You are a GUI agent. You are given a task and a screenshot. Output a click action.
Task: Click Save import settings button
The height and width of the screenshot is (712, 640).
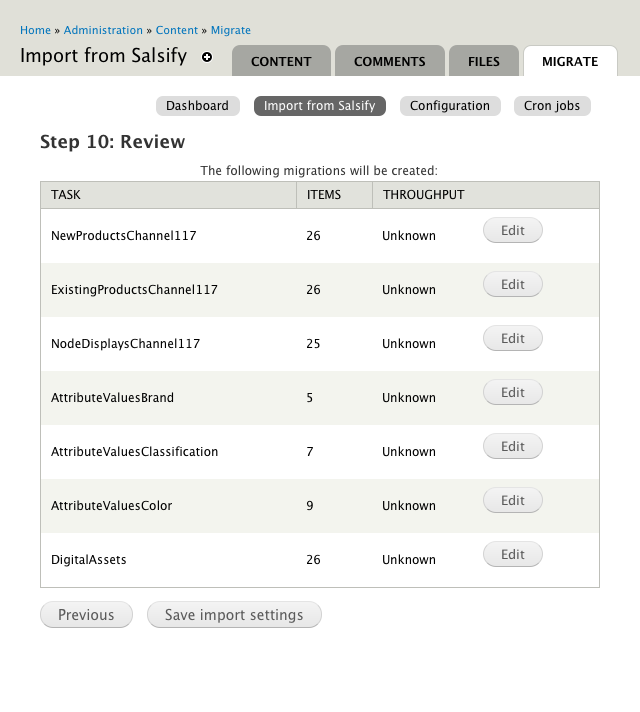(x=234, y=615)
